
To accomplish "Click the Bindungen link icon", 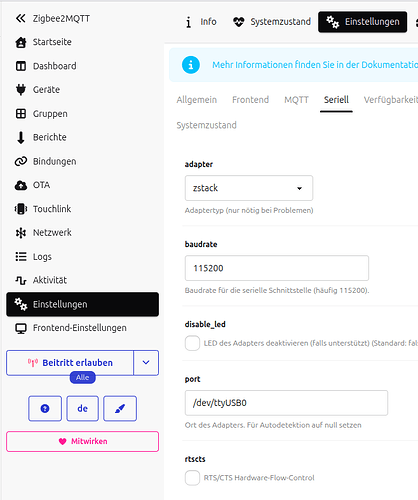I will 21,161.
